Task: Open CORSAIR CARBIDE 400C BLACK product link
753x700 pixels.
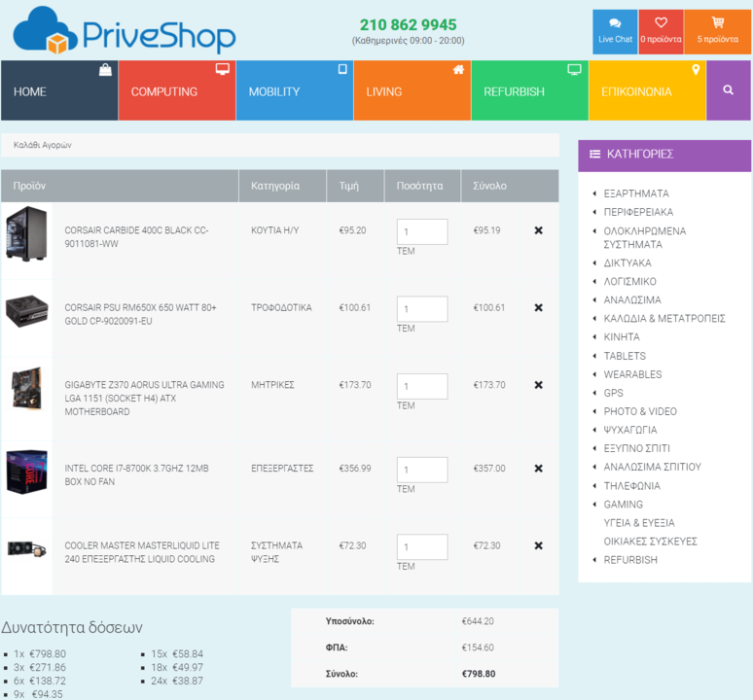Action: 136,237
